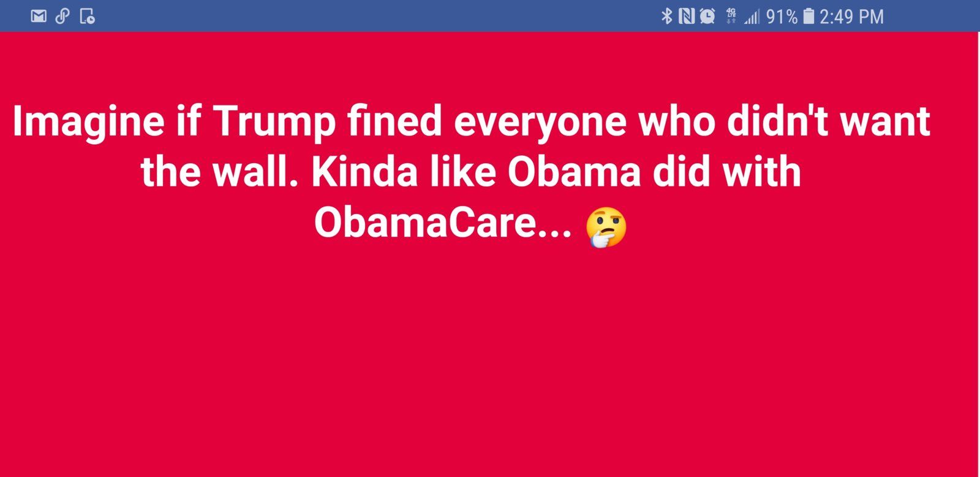Tap the word "Imagine" starting the post
Screen dimensions: 980x477
[88, 123]
